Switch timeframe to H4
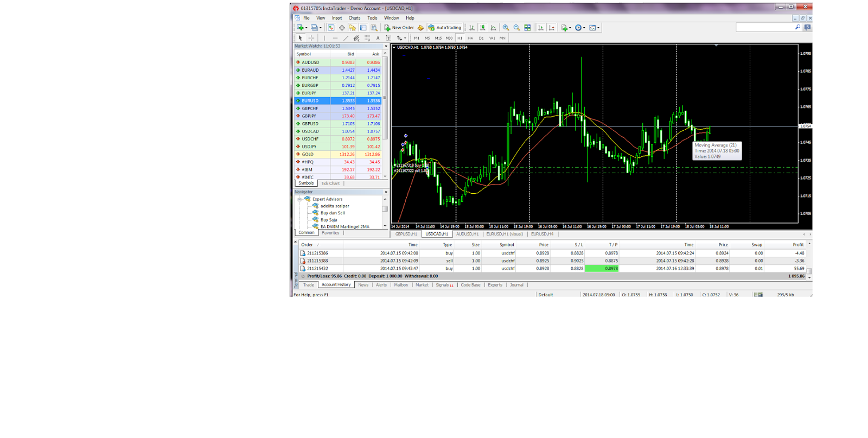 click(x=470, y=38)
